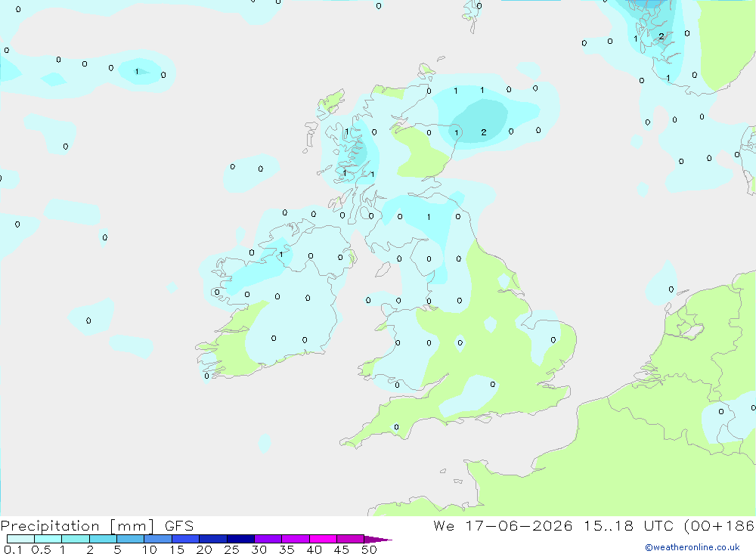The height and width of the screenshot is (554, 756).
Task: Click the '15' legend scale label
Action: (177, 549)
